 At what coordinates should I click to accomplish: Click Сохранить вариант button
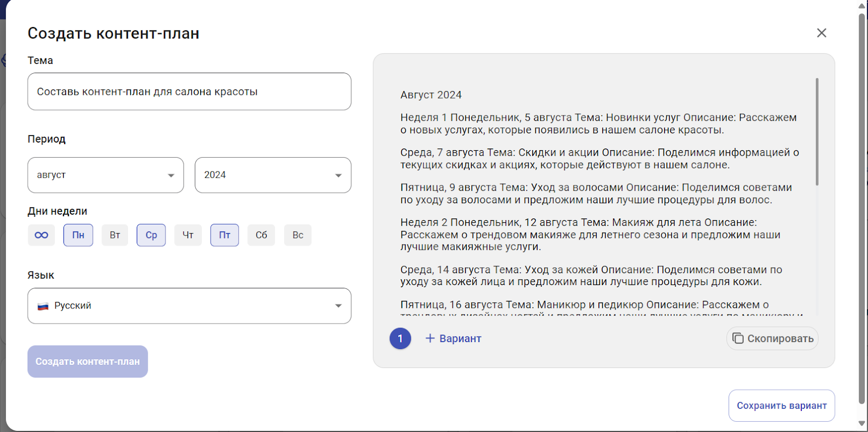coord(781,405)
